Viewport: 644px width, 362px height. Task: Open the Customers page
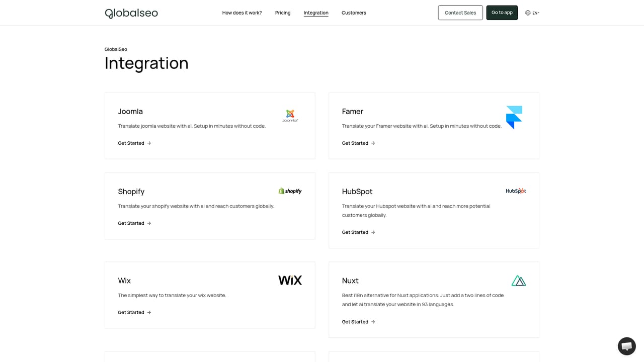click(354, 13)
